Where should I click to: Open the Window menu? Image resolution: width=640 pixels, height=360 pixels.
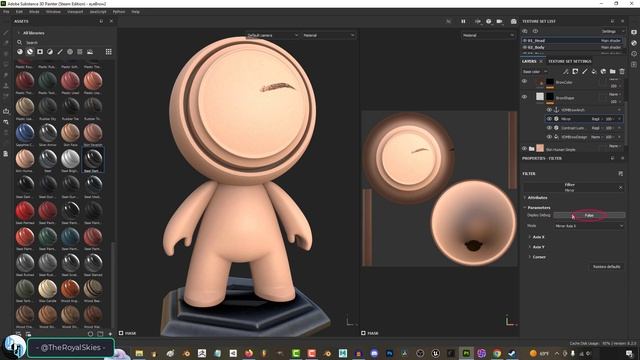pyautogui.click(x=53, y=12)
